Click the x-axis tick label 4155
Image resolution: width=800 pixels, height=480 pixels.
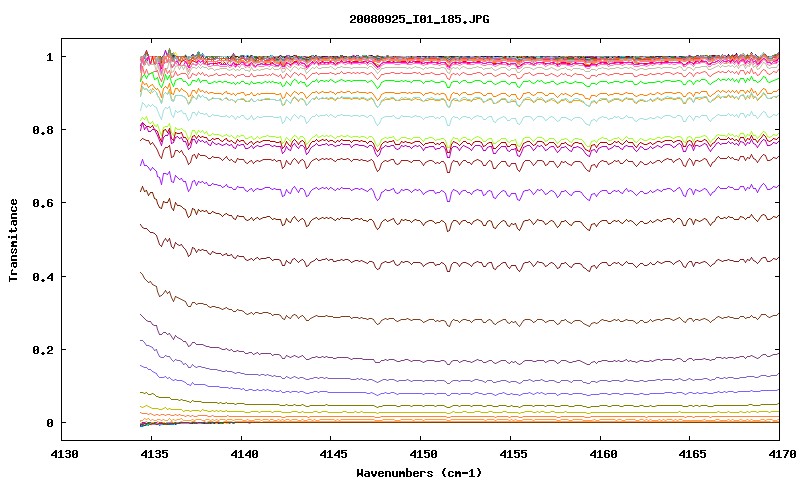[513, 453]
